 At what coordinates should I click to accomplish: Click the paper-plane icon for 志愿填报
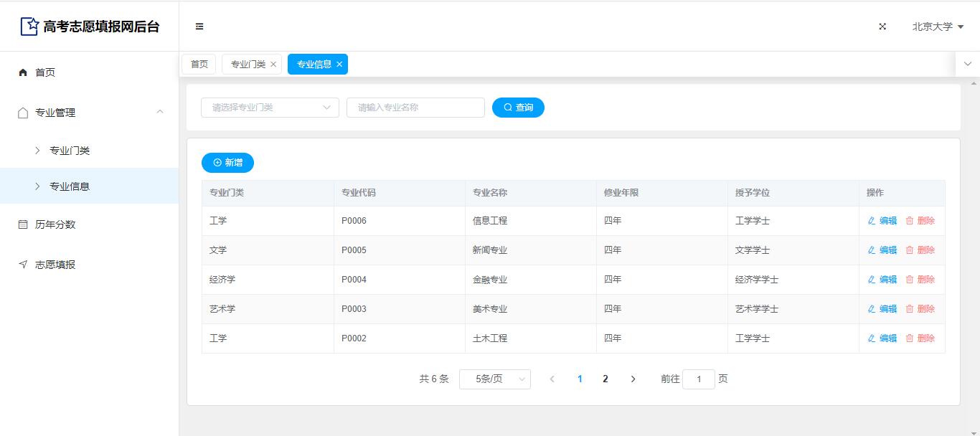tap(23, 265)
